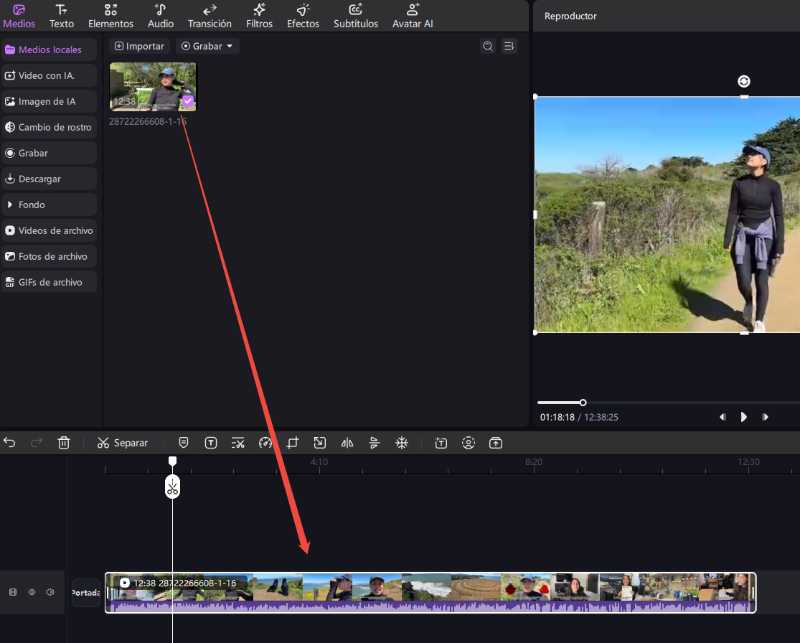Image resolution: width=800 pixels, height=643 pixels.
Task: Undo the last edit
Action: [10, 442]
